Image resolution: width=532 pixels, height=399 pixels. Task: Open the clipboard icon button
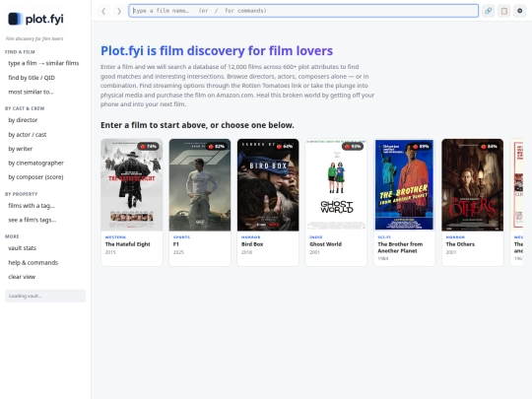[x=503, y=11]
